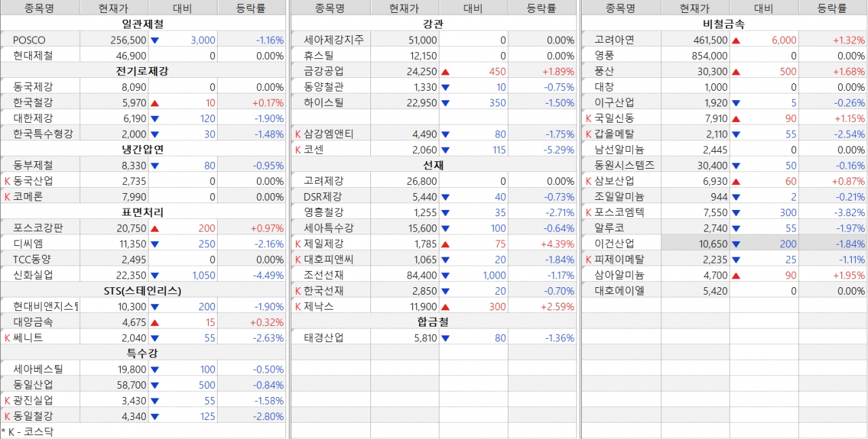This screenshot has width=868, height=439.
Task: Select 신화실업 change rate -4.49%
Action: pos(269,274)
